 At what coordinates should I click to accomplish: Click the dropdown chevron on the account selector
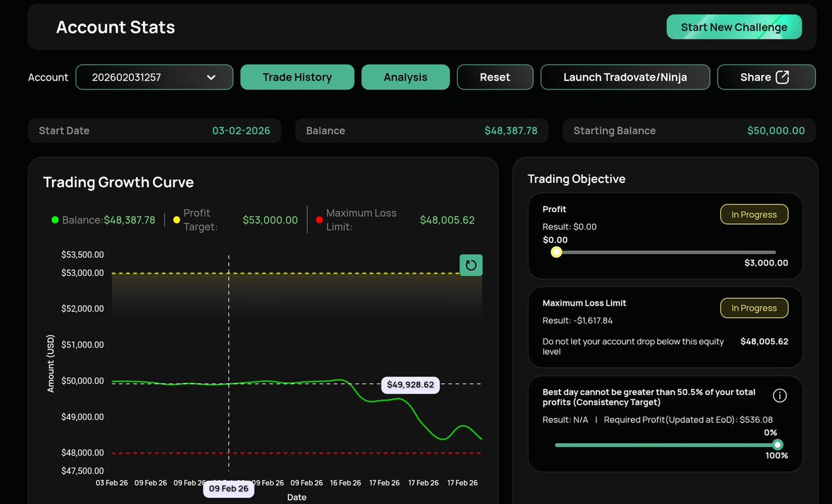[211, 78]
